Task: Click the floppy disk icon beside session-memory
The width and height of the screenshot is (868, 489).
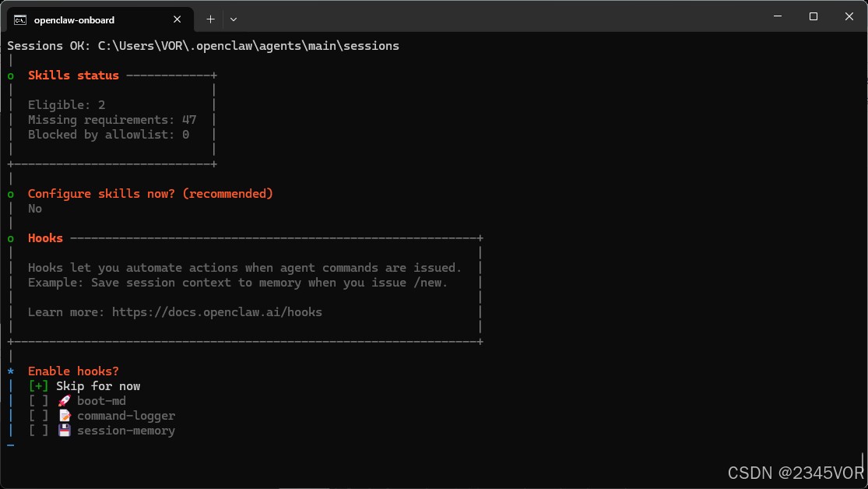Action: (x=64, y=431)
